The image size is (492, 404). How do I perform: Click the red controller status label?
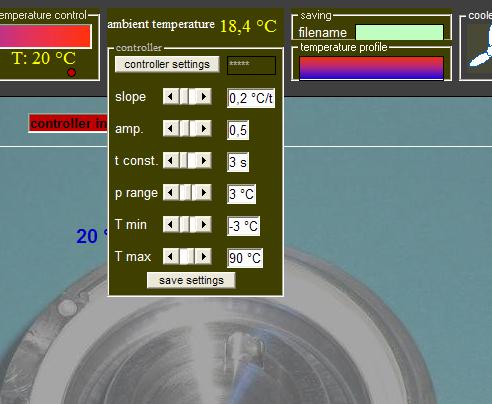(x=68, y=124)
